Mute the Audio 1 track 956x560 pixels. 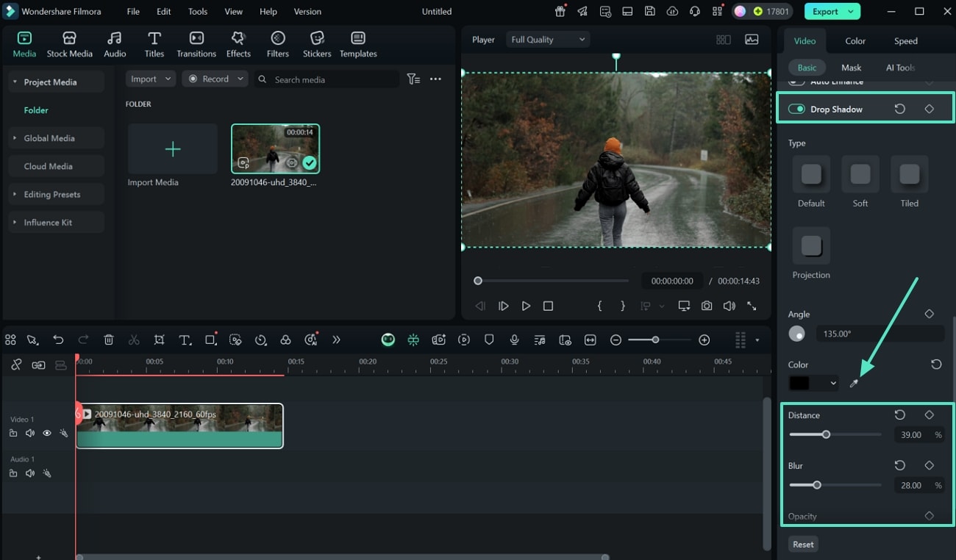(x=30, y=473)
